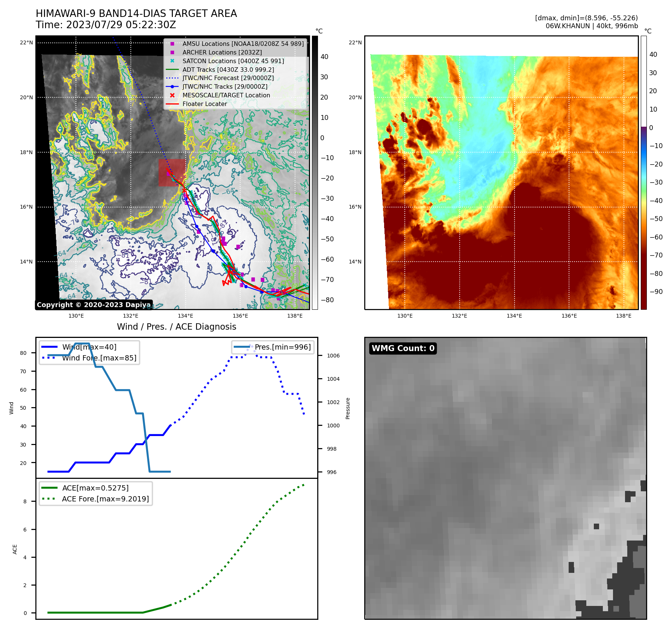Click the vertical Wind axis label
This screenshot has height=633, width=672.
tap(11, 408)
